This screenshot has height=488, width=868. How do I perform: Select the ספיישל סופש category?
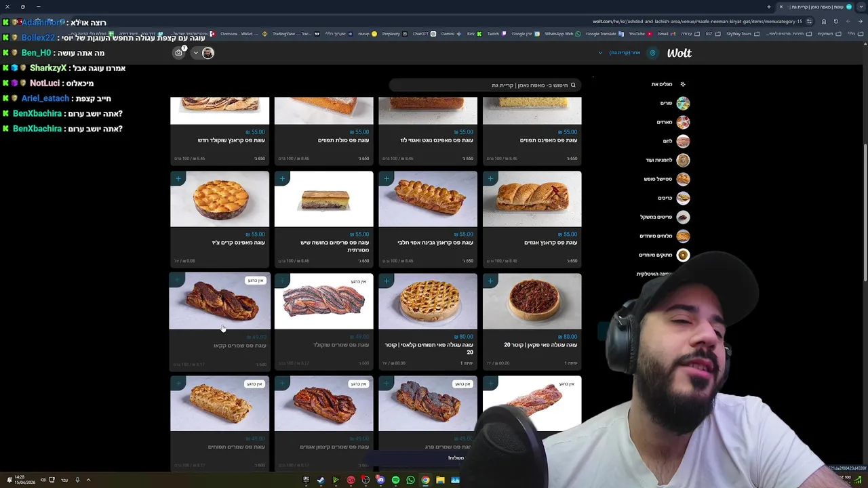pos(667,179)
